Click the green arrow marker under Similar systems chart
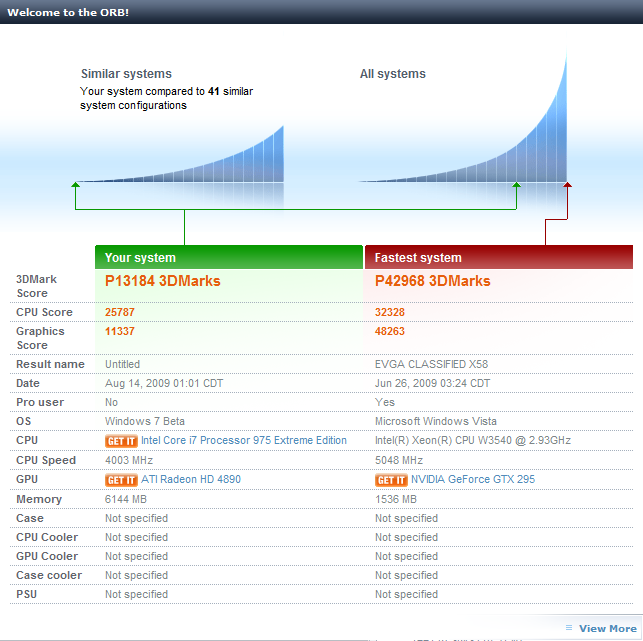643x641 pixels. coord(75,185)
